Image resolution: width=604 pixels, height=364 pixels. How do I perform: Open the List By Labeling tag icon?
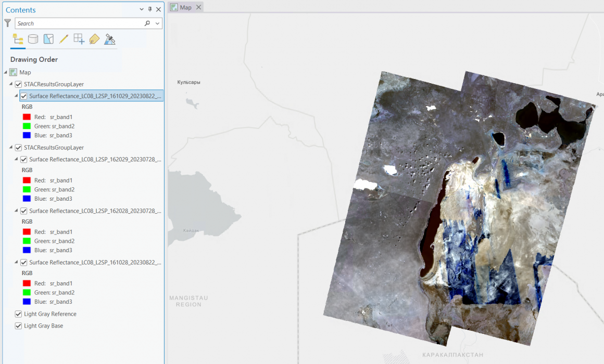point(94,38)
